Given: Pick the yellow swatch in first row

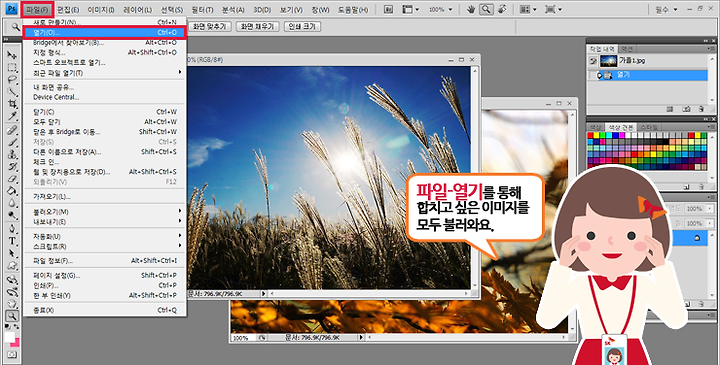Looking at the screenshot, I should [x=596, y=136].
